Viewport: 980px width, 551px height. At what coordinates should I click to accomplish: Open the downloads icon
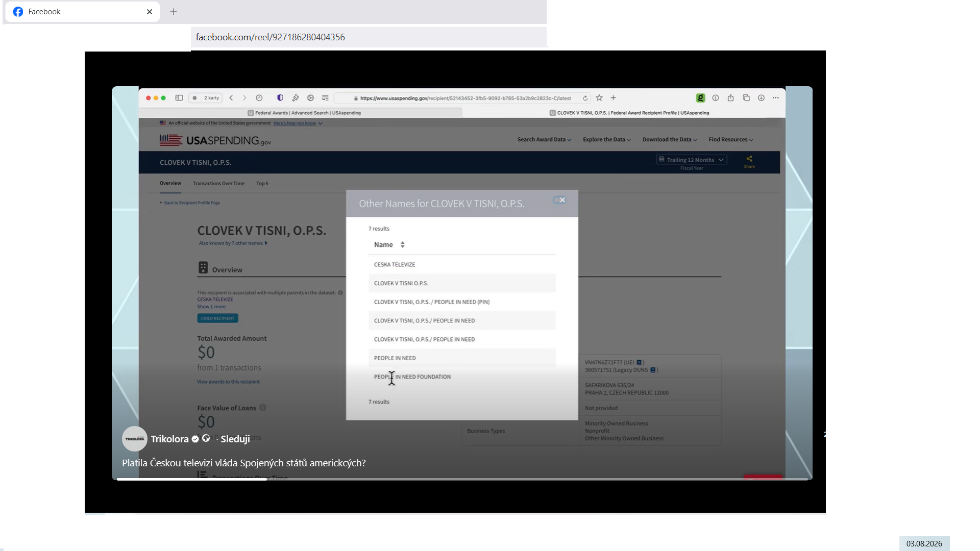click(761, 98)
